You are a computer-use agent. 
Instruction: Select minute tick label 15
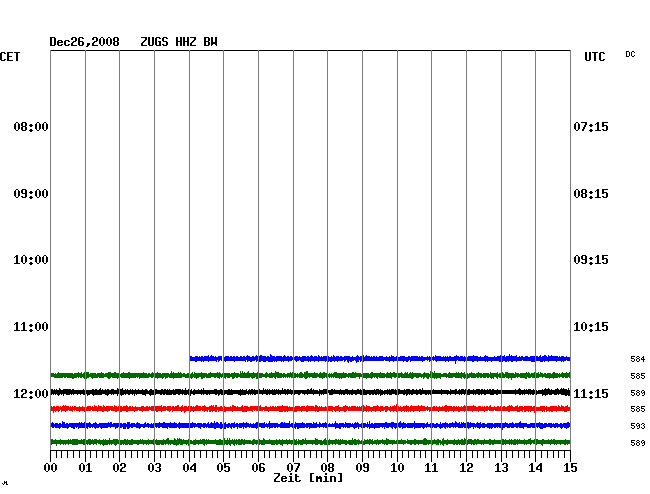tap(570, 468)
